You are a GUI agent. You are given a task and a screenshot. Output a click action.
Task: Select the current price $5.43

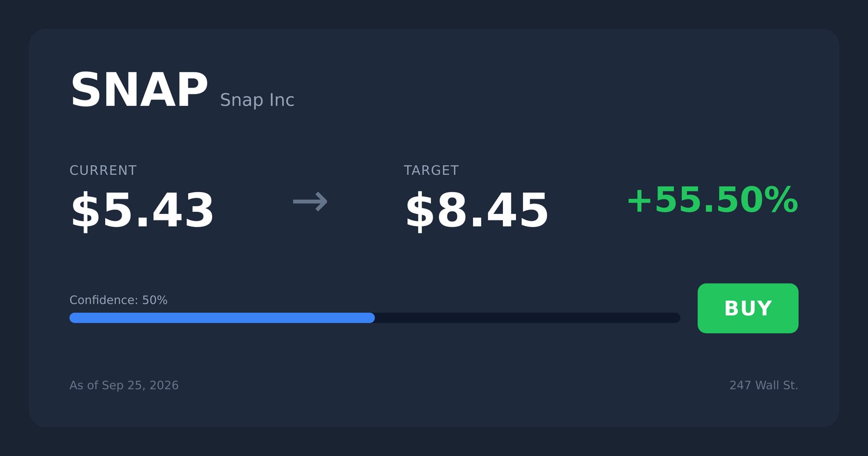point(142,211)
